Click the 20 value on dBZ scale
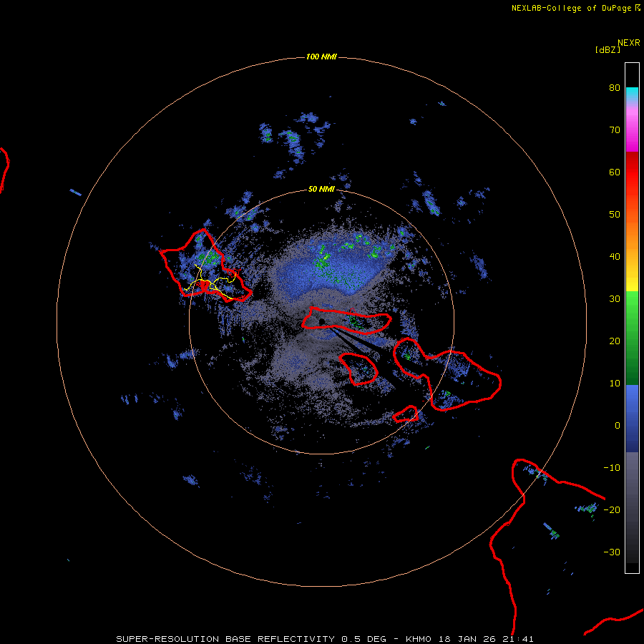 pyautogui.click(x=615, y=341)
